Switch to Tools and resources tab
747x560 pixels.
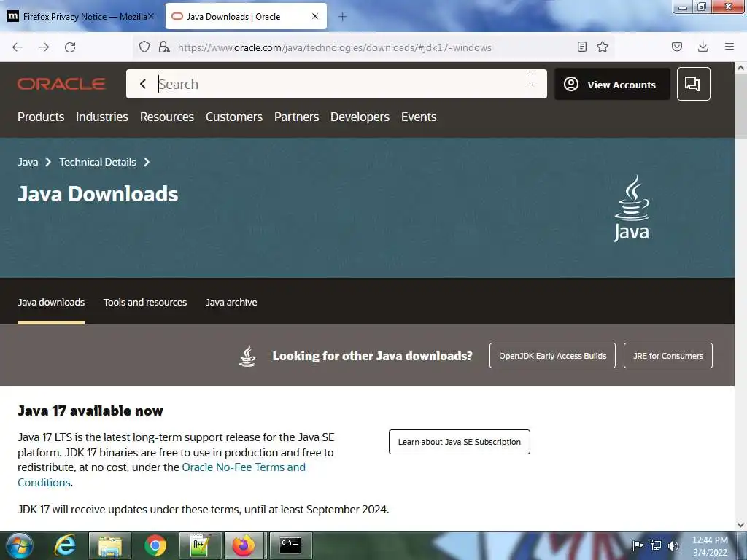click(145, 302)
